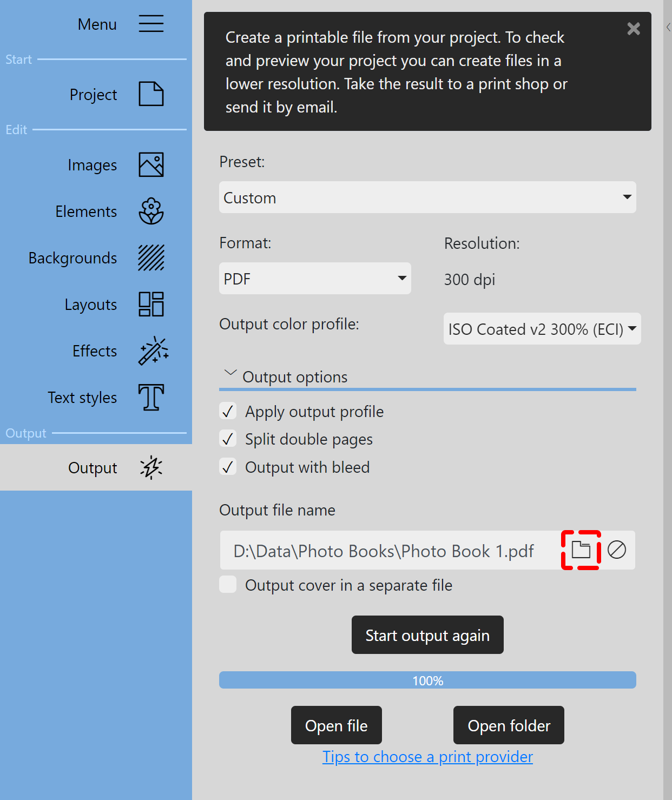672x800 pixels.
Task: Click the Output file name label
Action: coord(277,510)
